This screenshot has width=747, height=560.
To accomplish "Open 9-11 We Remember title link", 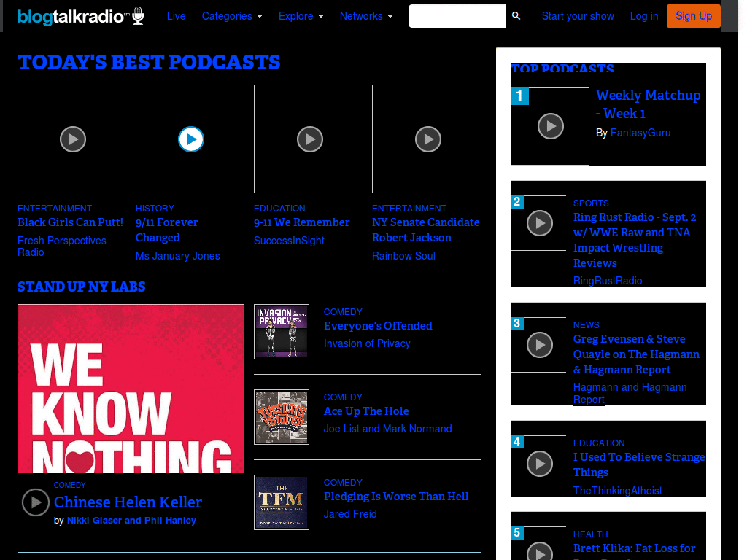I will pyautogui.click(x=301, y=222).
